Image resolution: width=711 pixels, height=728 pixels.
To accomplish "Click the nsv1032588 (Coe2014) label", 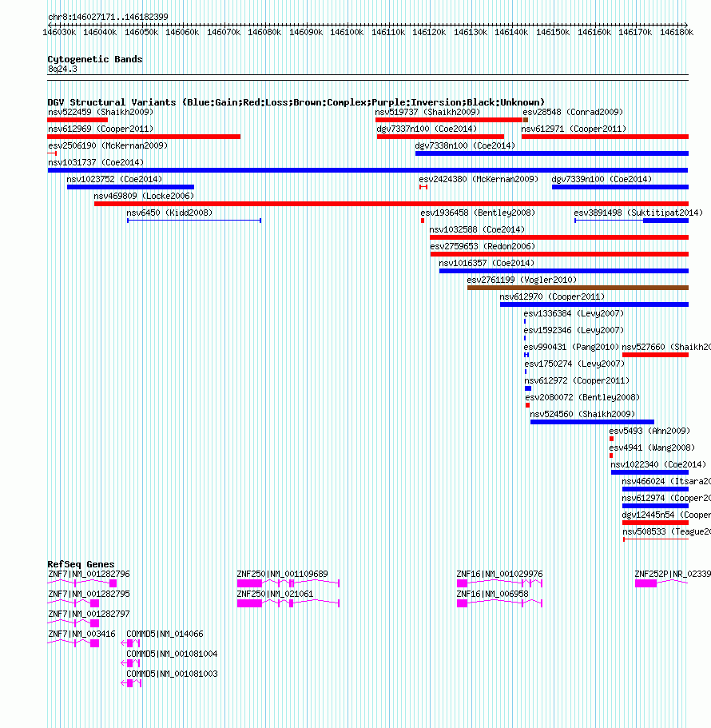I will [477, 229].
